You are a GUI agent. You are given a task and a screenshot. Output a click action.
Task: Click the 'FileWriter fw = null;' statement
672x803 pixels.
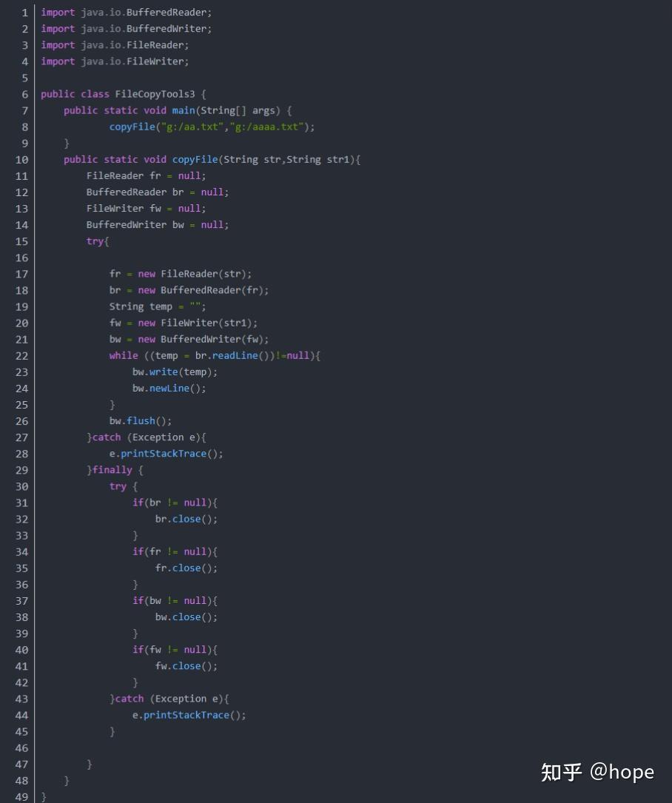coord(146,209)
